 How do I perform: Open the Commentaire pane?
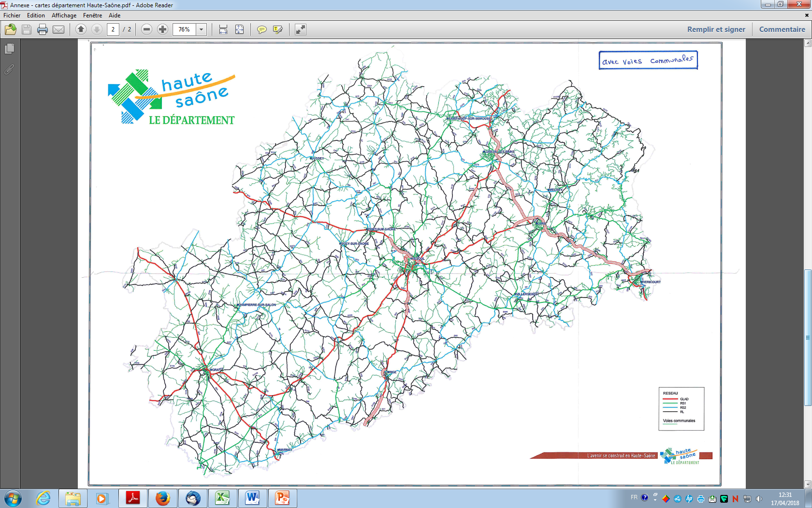(x=782, y=30)
